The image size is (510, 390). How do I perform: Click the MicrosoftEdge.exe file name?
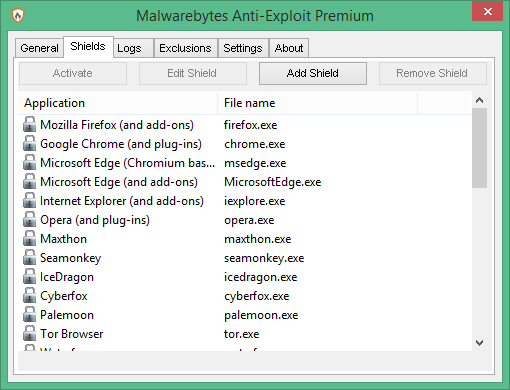coord(273,182)
